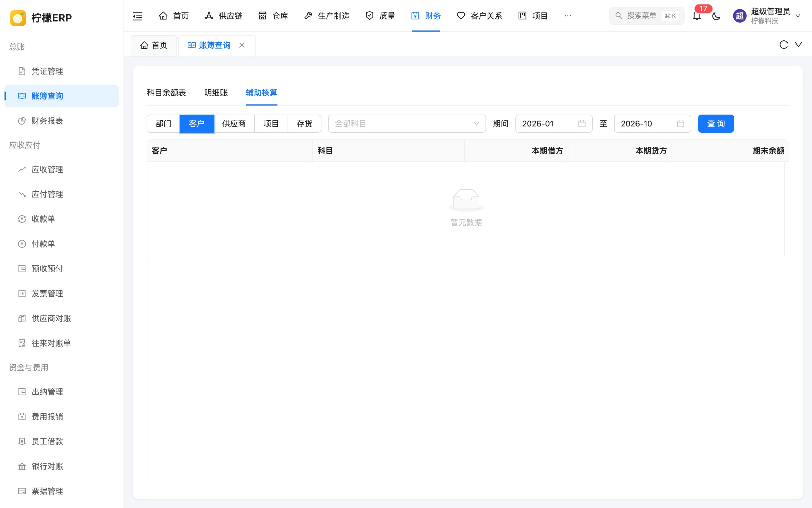Switch to the 明细账 tab
Image resolution: width=812 pixels, height=508 pixels.
click(216, 93)
